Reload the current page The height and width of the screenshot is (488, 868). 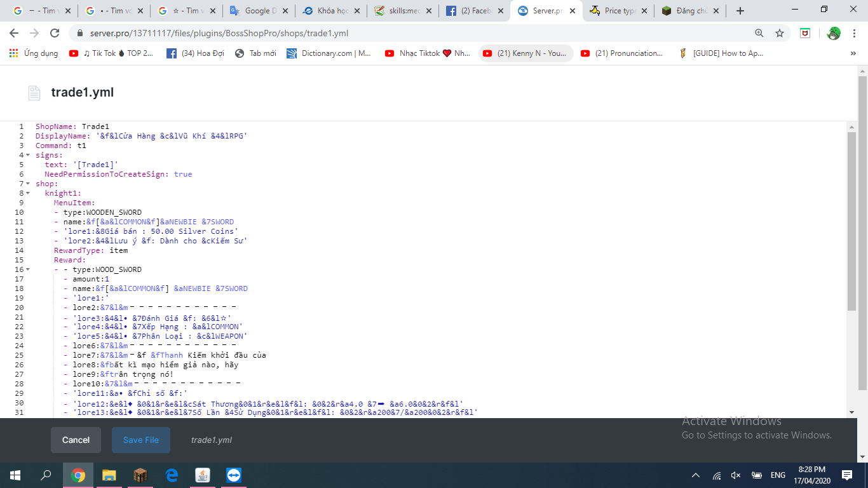[x=55, y=33]
